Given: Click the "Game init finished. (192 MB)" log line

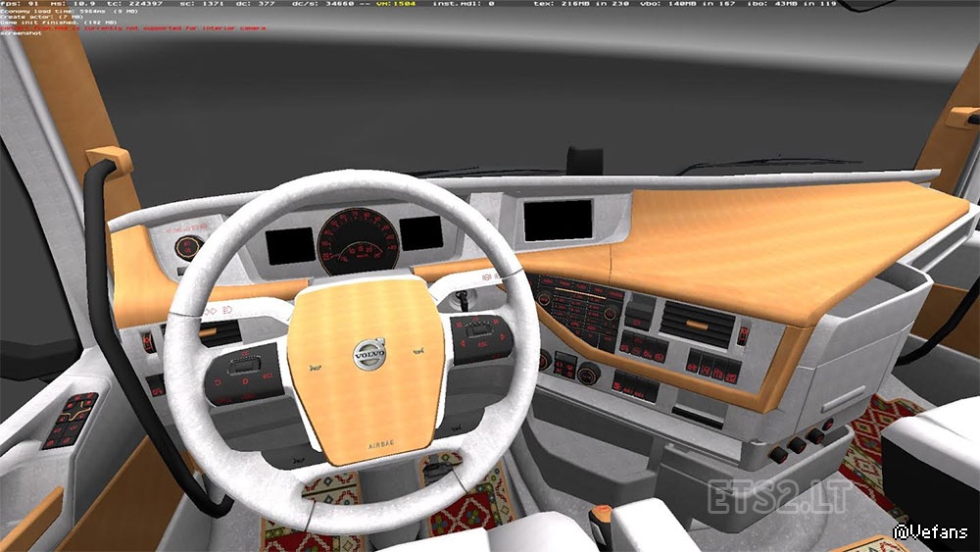Looking at the screenshot, I should [x=59, y=22].
